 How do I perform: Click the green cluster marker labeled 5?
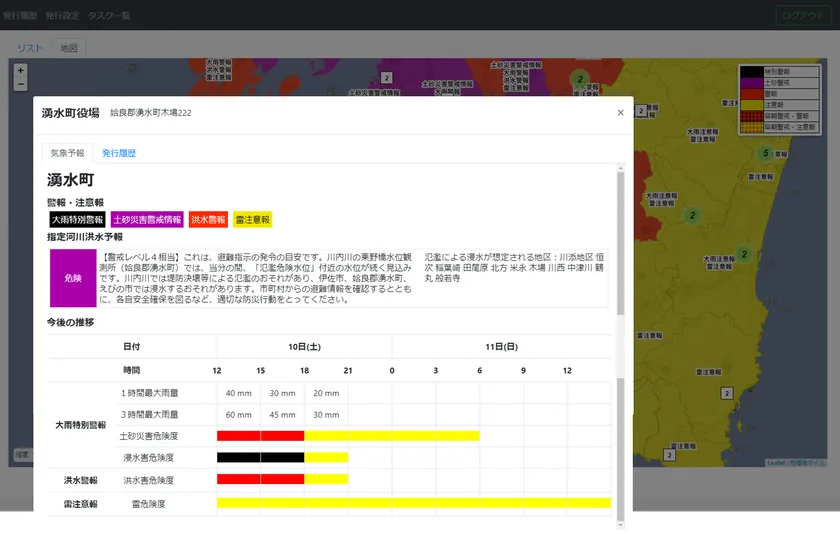pyautogui.click(x=765, y=153)
